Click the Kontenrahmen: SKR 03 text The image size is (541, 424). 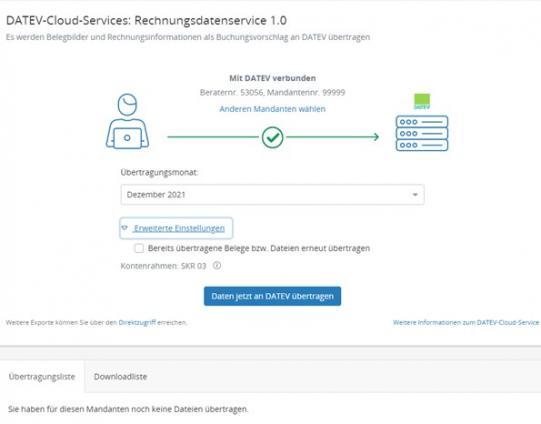coord(163,266)
